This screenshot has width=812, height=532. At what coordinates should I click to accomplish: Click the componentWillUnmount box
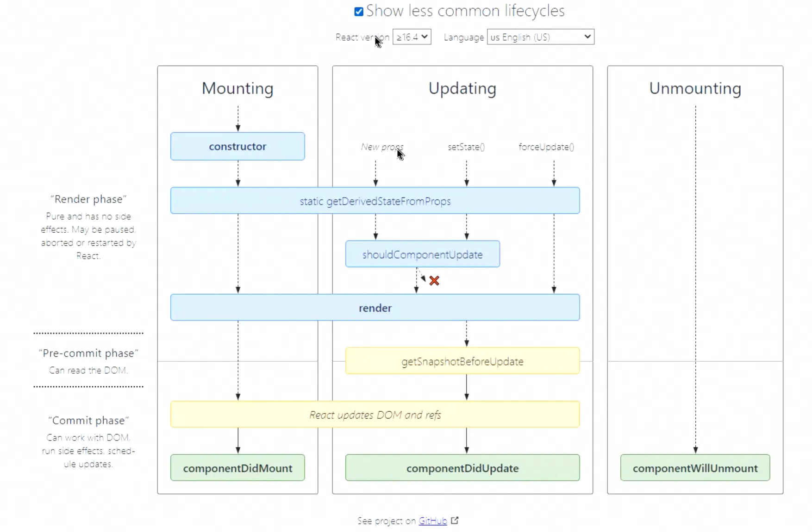pos(695,468)
